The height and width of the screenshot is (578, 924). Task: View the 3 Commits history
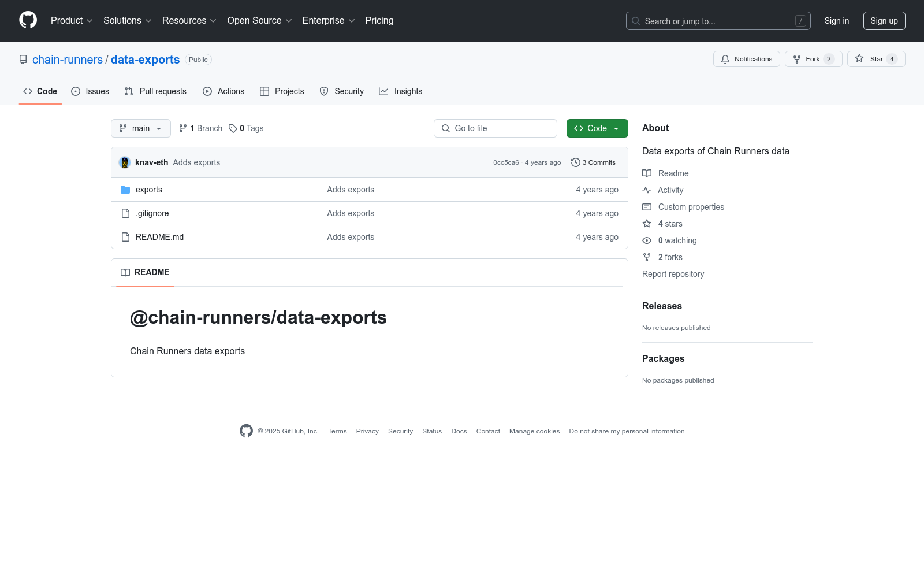coord(594,162)
